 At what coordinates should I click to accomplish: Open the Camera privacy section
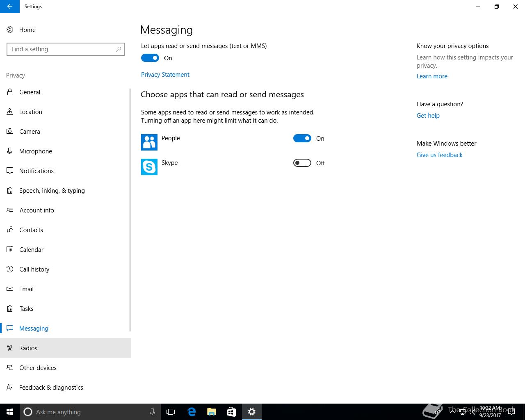click(x=30, y=132)
